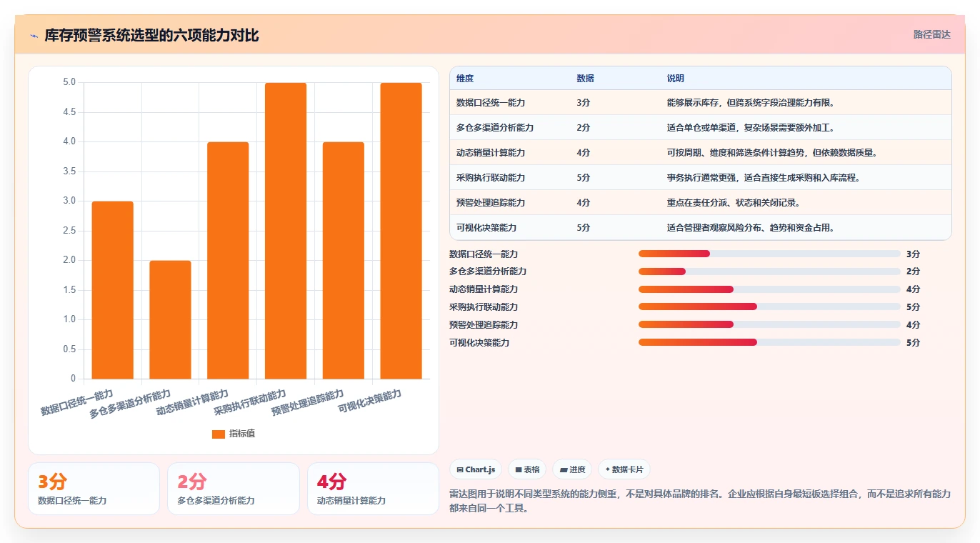980x543 pixels.
Task: Click the 数据口径统一能力 bar in the chart
Action: pyautogui.click(x=113, y=290)
